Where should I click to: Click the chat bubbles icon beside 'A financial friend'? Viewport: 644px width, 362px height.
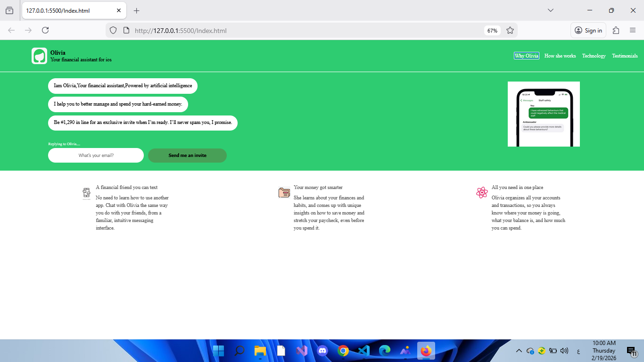[x=86, y=193]
